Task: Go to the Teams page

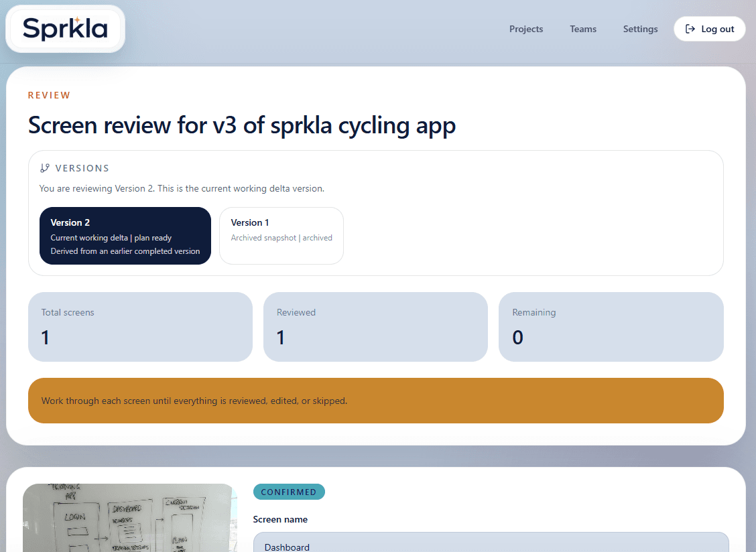Action: tap(583, 29)
